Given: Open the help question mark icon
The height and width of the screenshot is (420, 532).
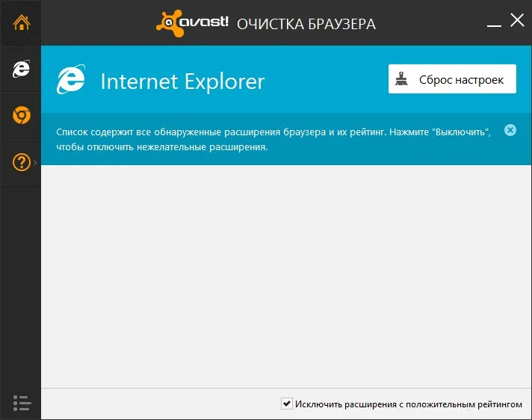Looking at the screenshot, I should pos(22,162).
